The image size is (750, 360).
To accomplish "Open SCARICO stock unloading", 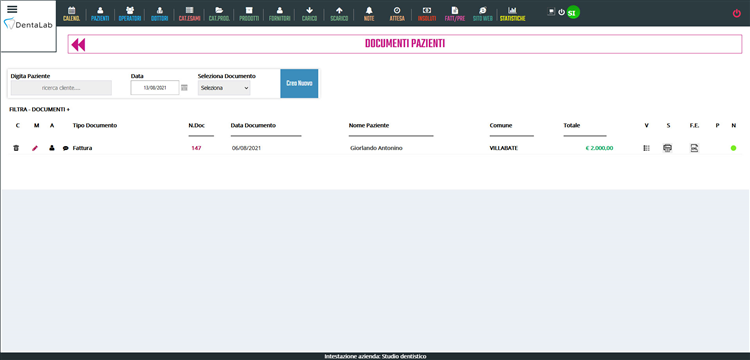I will pos(339,14).
